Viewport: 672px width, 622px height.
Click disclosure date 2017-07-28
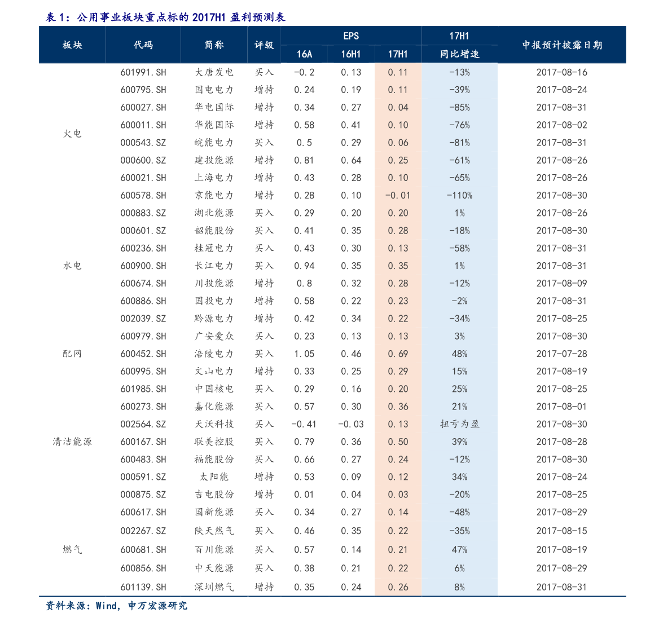(561, 354)
